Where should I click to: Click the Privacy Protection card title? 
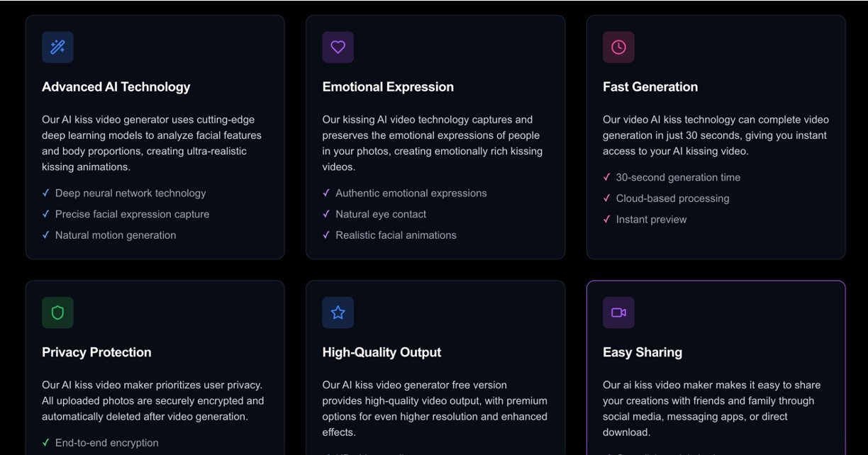(x=96, y=352)
